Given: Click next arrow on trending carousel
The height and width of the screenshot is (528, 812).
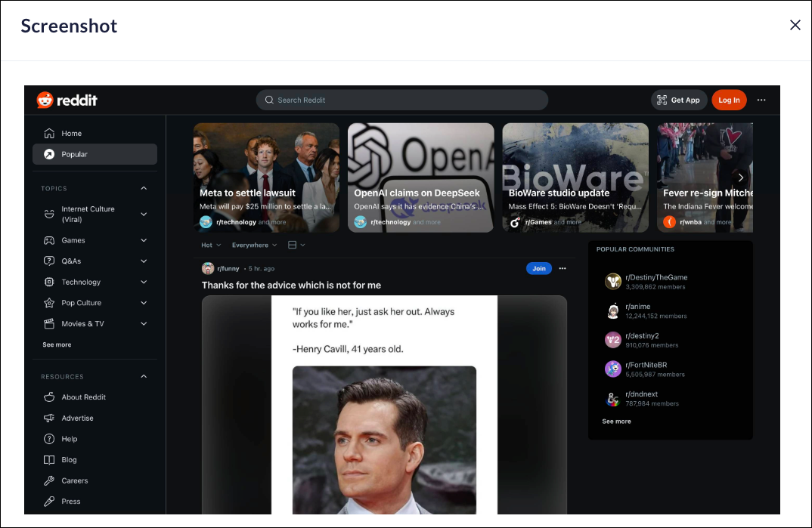Looking at the screenshot, I should [x=741, y=178].
